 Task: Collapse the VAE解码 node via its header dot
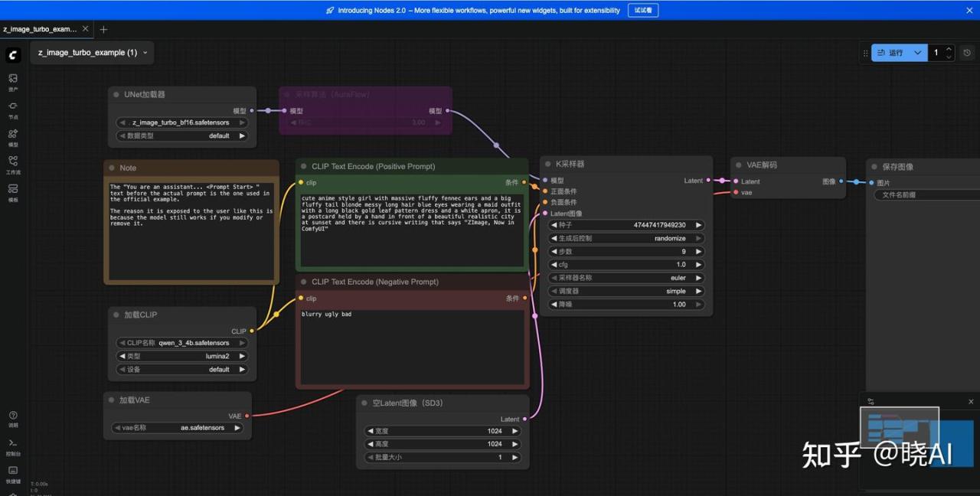pos(738,165)
